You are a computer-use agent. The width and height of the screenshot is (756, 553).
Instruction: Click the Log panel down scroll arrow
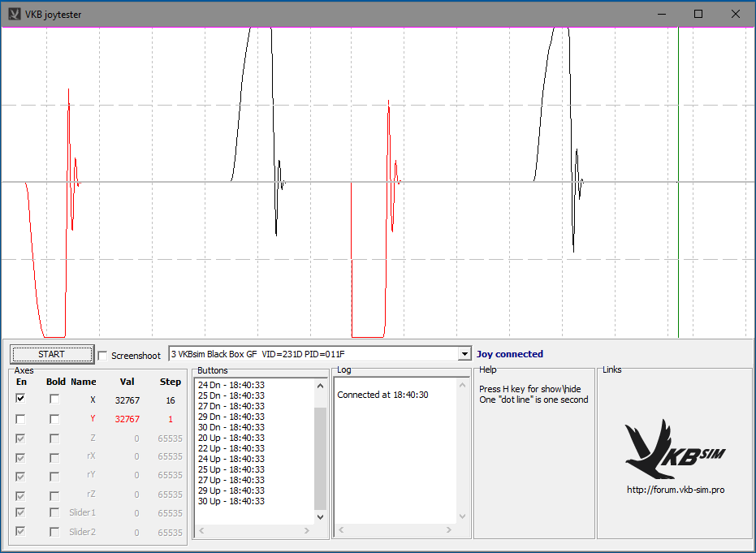[x=463, y=516]
